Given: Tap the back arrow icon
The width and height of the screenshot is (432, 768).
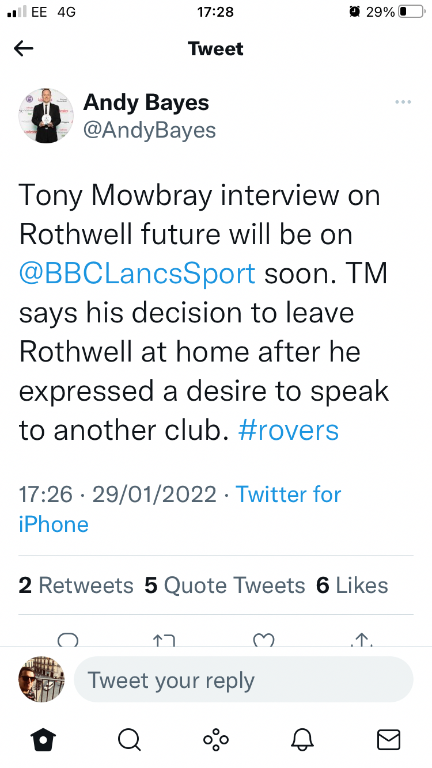Looking at the screenshot, I should (24, 48).
